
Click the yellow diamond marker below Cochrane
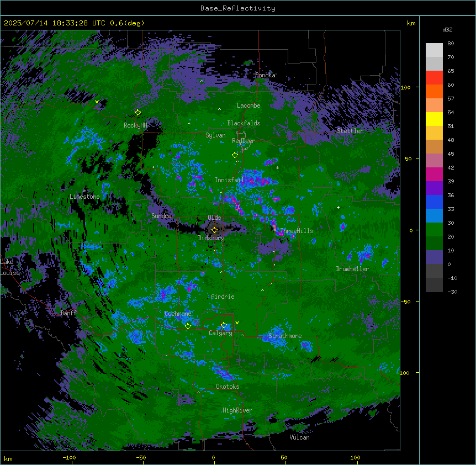pos(188,326)
